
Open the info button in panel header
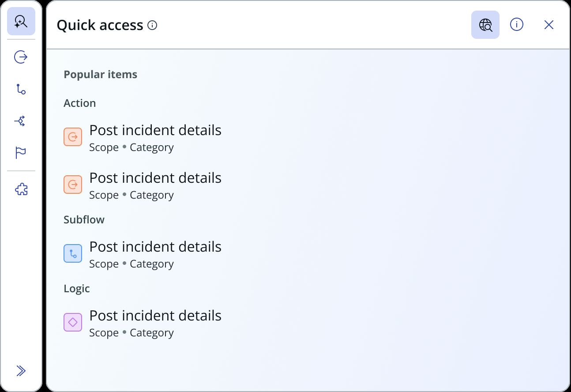[517, 25]
